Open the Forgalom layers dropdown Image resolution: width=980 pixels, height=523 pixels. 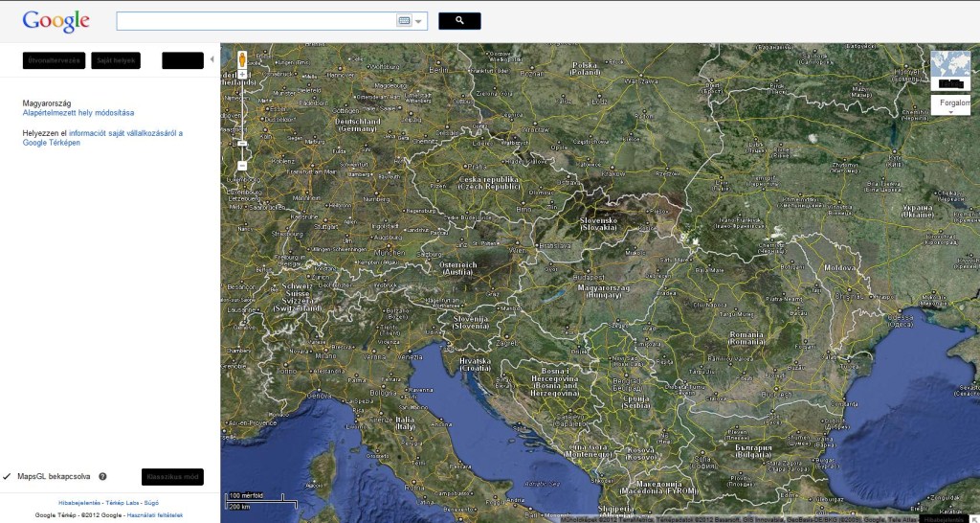(x=950, y=105)
